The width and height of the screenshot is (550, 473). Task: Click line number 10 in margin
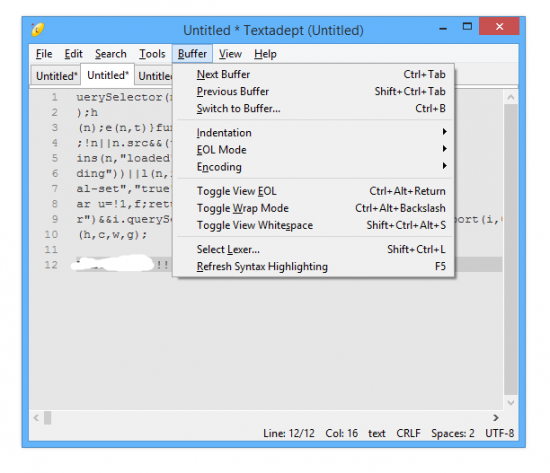51,234
